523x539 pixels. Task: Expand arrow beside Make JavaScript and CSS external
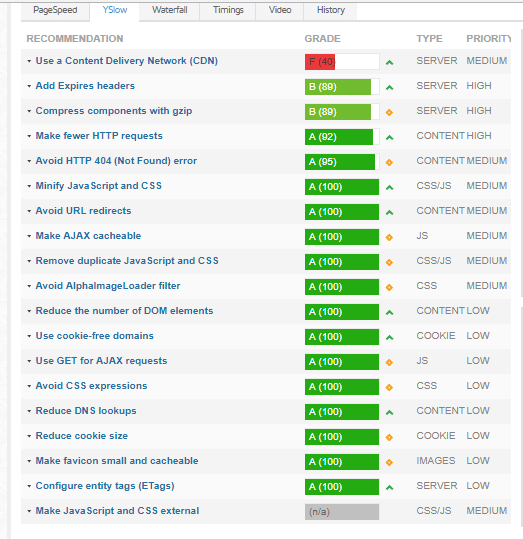(29, 511)
